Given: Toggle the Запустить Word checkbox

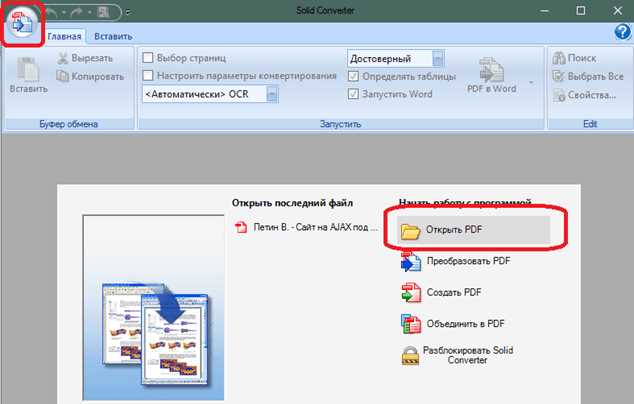Looking at the screenshot, I should point(353,94).
